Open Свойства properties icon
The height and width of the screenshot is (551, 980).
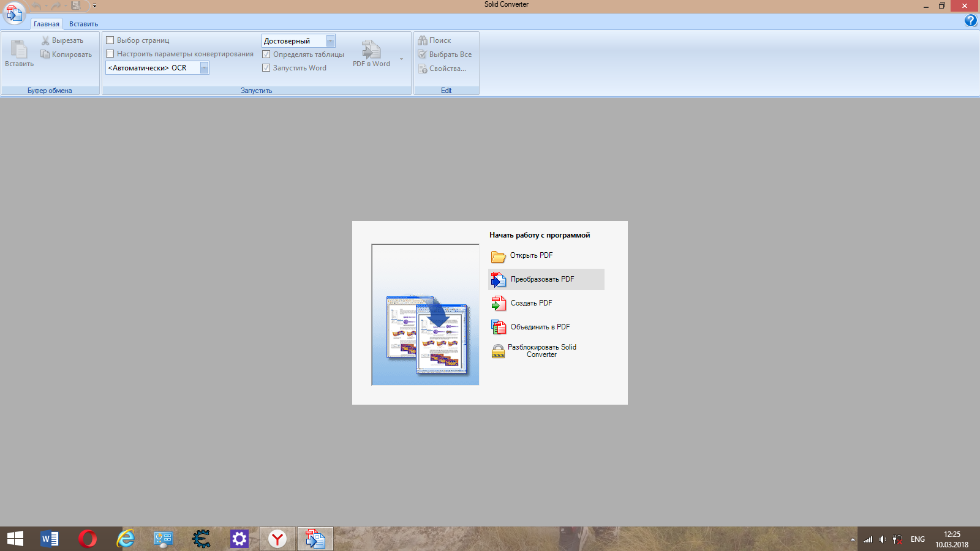click(x=423, y=69)
